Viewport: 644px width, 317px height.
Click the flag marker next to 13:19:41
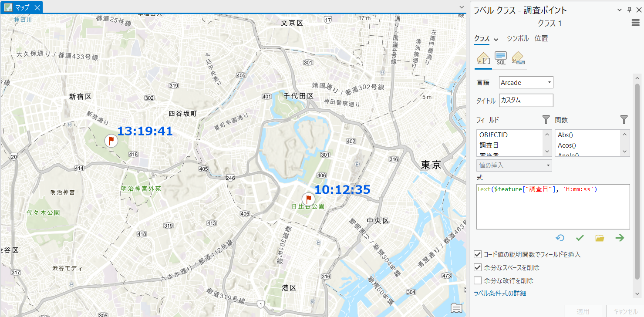(x=111, y=141)
